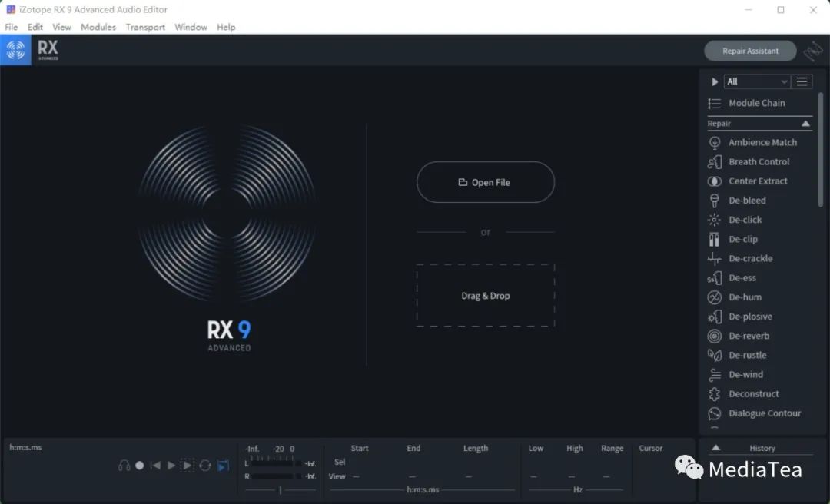Click the Drag & Drop area
This screenshot has height=504, width=830.
point(486,296)
